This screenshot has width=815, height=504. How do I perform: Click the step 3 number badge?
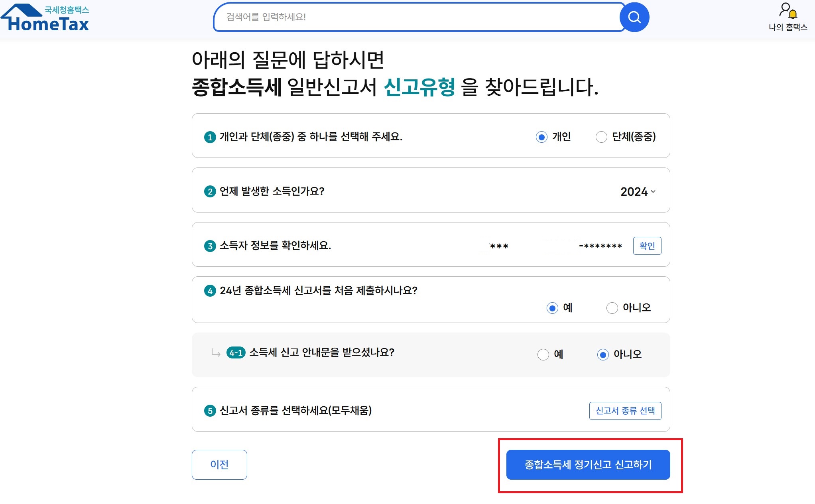(x=210, y=246)
